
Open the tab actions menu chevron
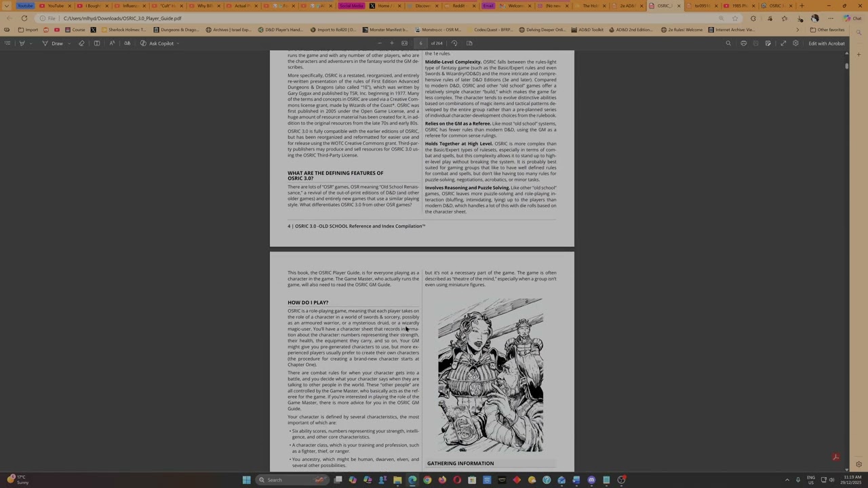pyautogui.click(x=7, y=5)
